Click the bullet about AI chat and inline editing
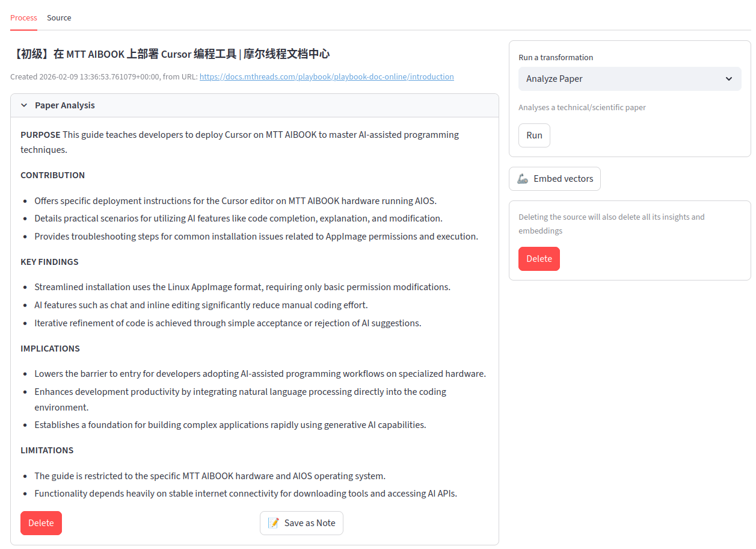The height and width of the screenshot is (549, 756). pos(201,305)
